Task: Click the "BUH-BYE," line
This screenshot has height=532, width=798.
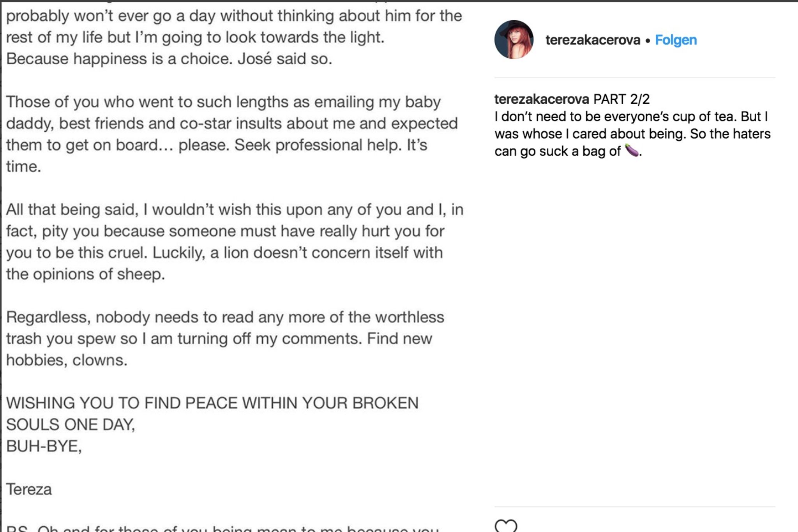Action: point(44,446)
